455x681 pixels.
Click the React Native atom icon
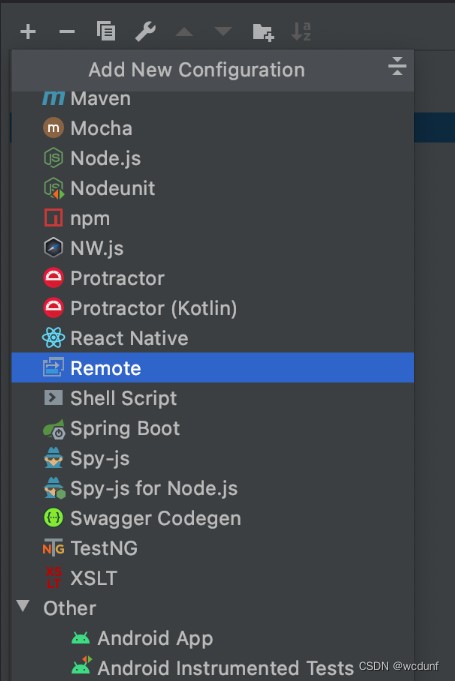(x=53, y=338)
